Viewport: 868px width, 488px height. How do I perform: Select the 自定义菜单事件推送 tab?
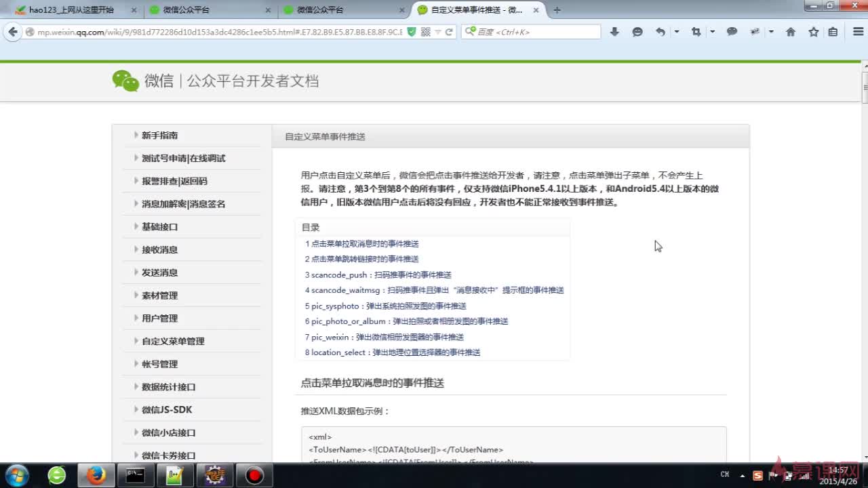pyautogui.click(x=477, y=10)
